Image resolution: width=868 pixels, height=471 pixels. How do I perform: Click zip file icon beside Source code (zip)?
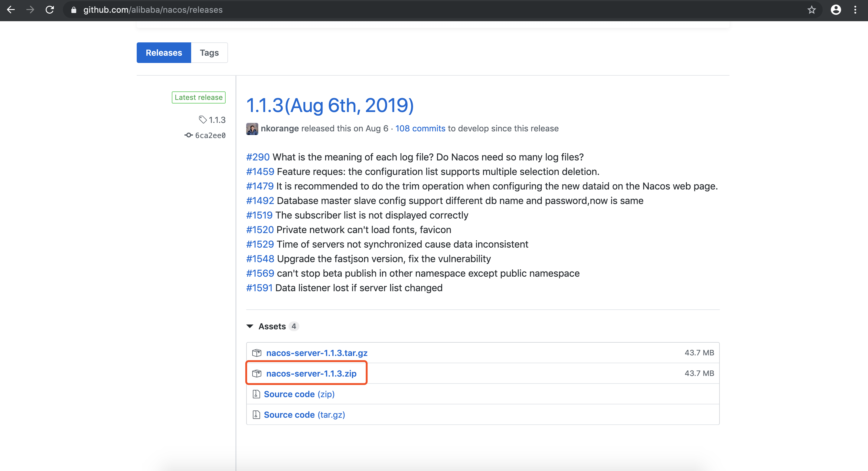(256, 394)
